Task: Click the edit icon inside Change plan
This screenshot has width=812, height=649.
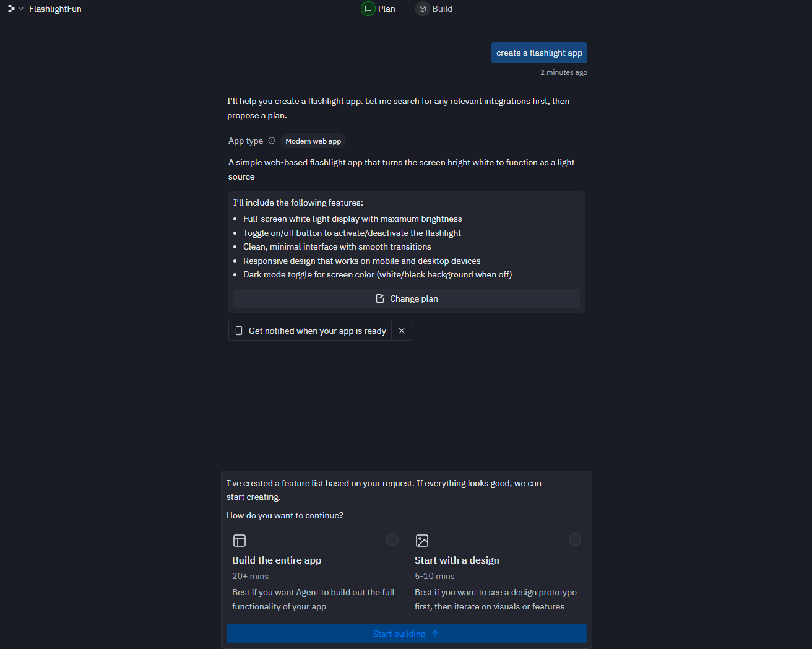Action: point(379,298)
